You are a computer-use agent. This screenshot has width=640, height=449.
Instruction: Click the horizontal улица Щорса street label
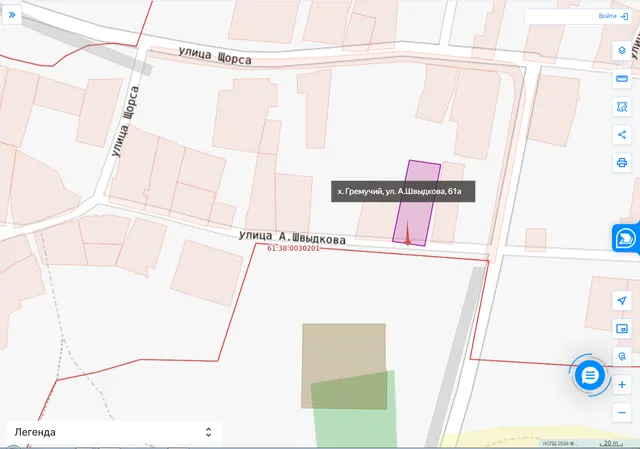215,56
